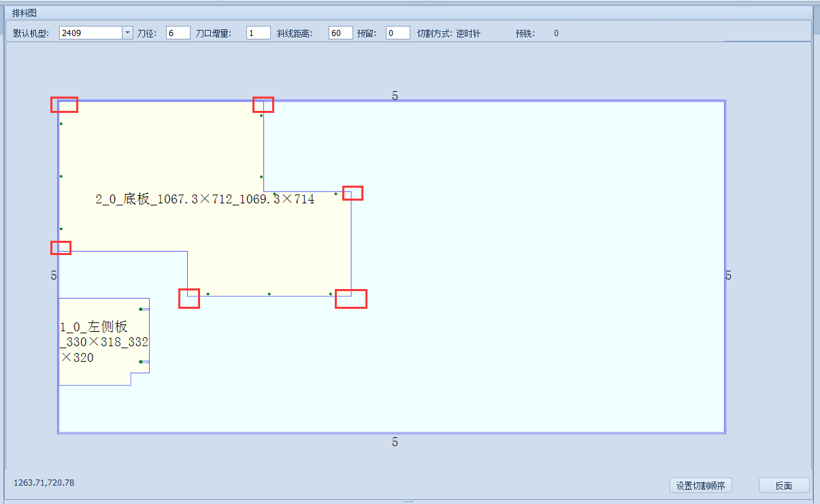This screenshot has width=820, height=504.
Task: Click the splitter grip at bottom center
Action: [x=408, y=501]
